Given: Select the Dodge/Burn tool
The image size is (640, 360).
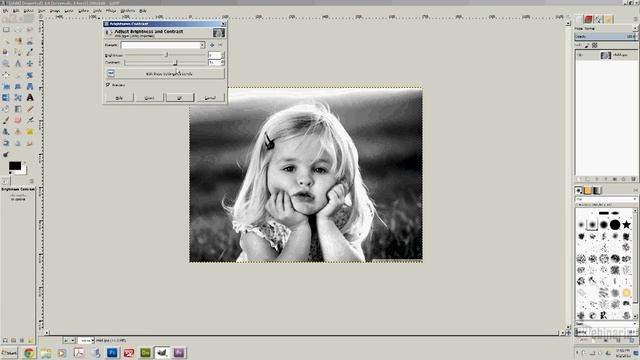Looking at the screenshot, I should [x=6, y=155].
